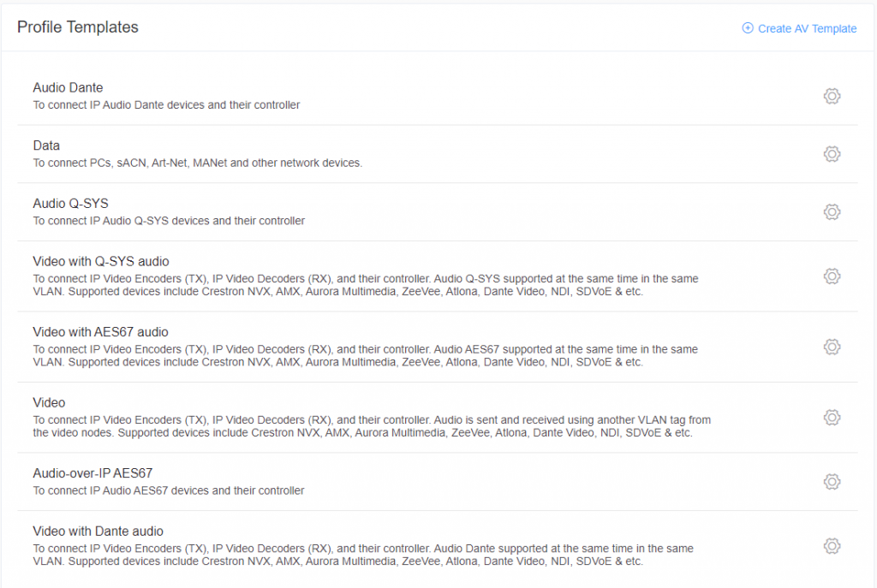The height and width of the screenshot is (588, 877).
Task: Select the Video with AES67 audio template
Action: [x=100, y=332]
